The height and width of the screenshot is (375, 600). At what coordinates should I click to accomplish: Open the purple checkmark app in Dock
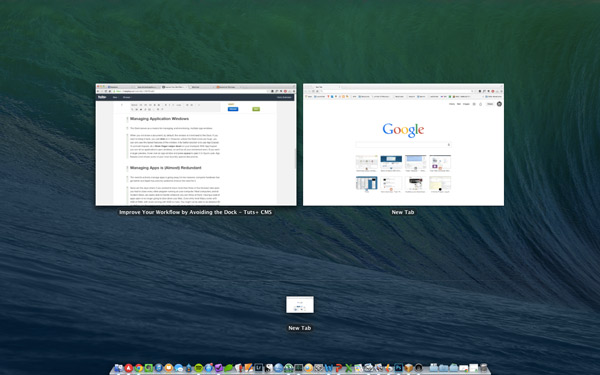pyautogui.click(x=218, y=368)
